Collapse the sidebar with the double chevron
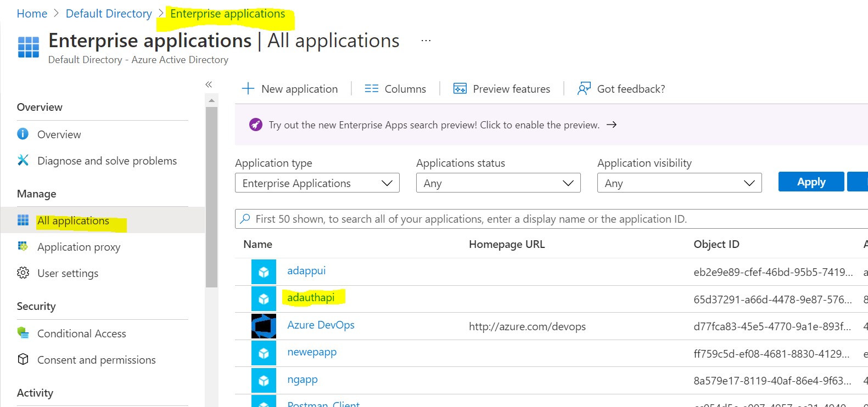 click(209, 84)
